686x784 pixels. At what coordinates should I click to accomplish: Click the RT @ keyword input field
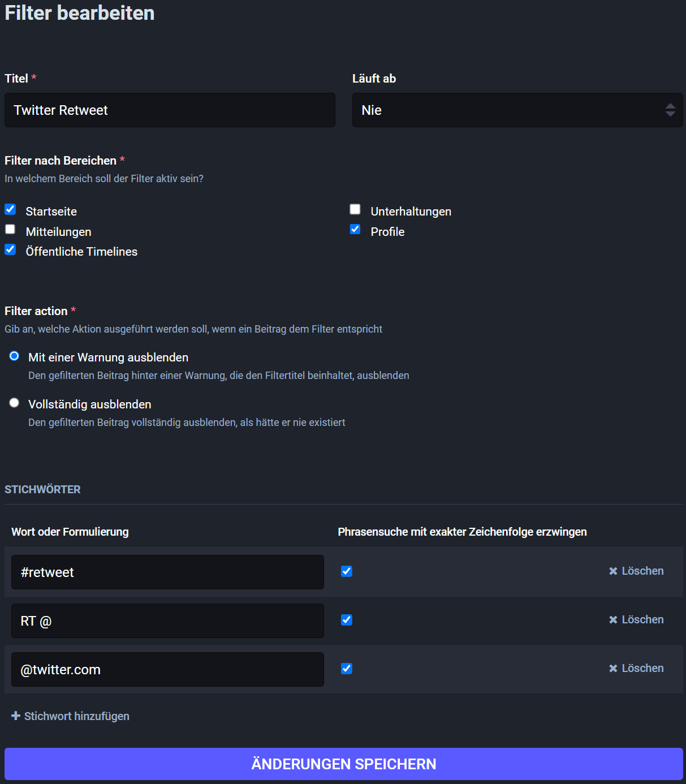(167, 621)
